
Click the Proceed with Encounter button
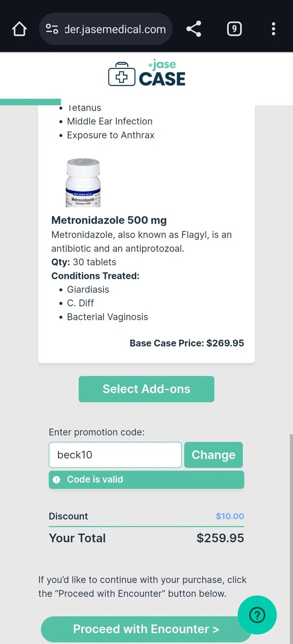[146, 629]
